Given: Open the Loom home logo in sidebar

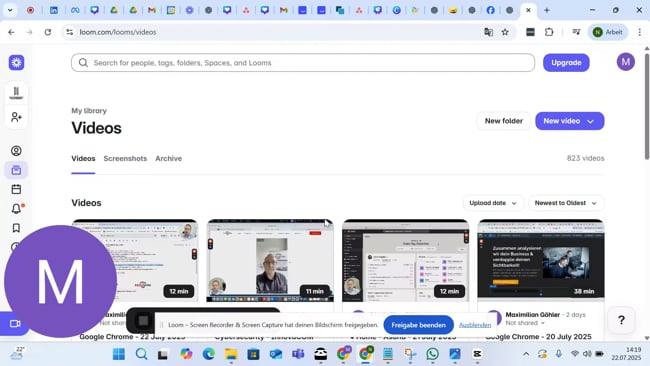Looking at the screenshot, I should click(x=17, y=63).
